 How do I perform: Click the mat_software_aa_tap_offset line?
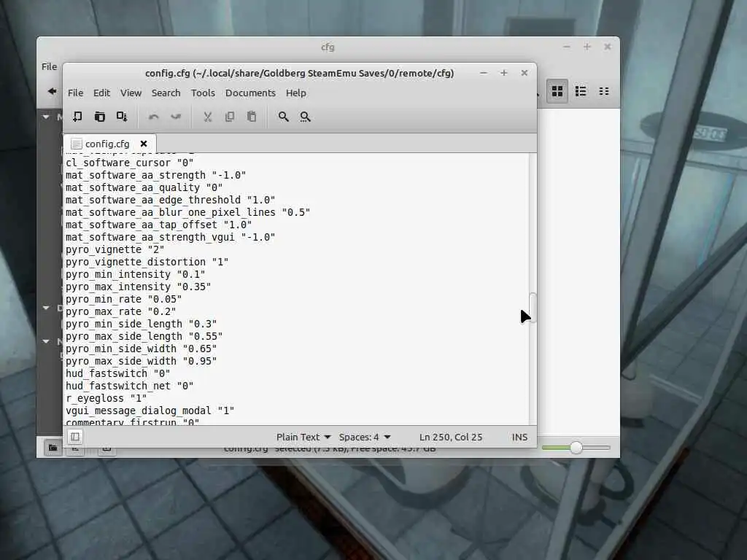[158, 225]
